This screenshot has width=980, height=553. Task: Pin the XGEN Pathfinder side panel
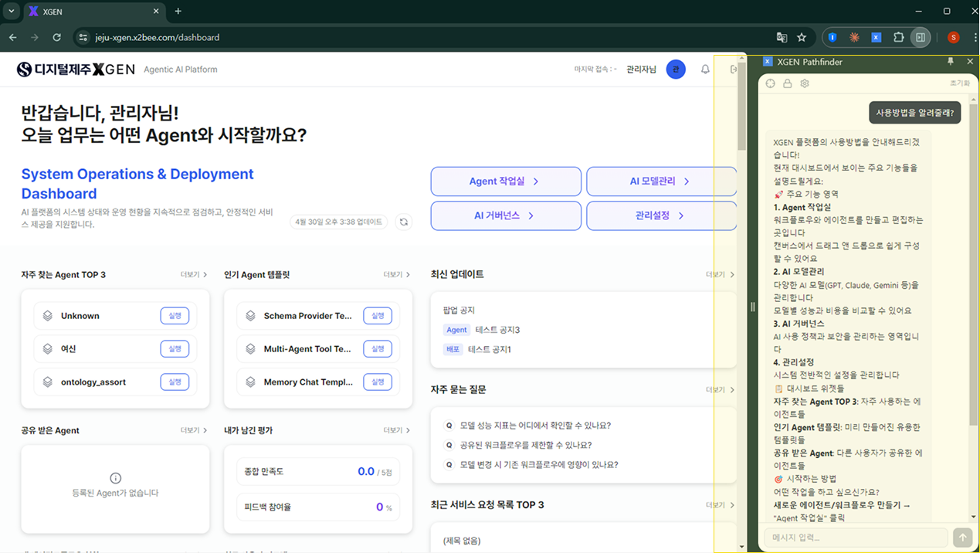[x=951, y=61]
